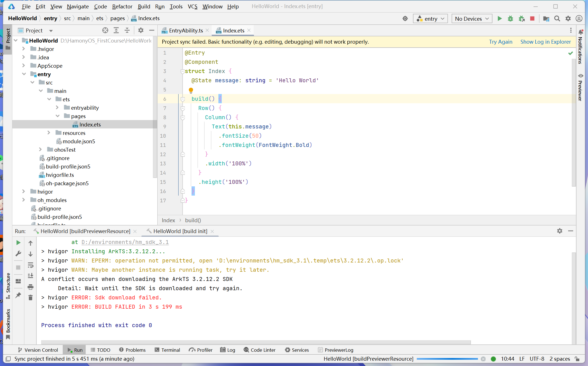
Task: Open IDE settings gear in main toolbar
Action: [x=568, y=18]
